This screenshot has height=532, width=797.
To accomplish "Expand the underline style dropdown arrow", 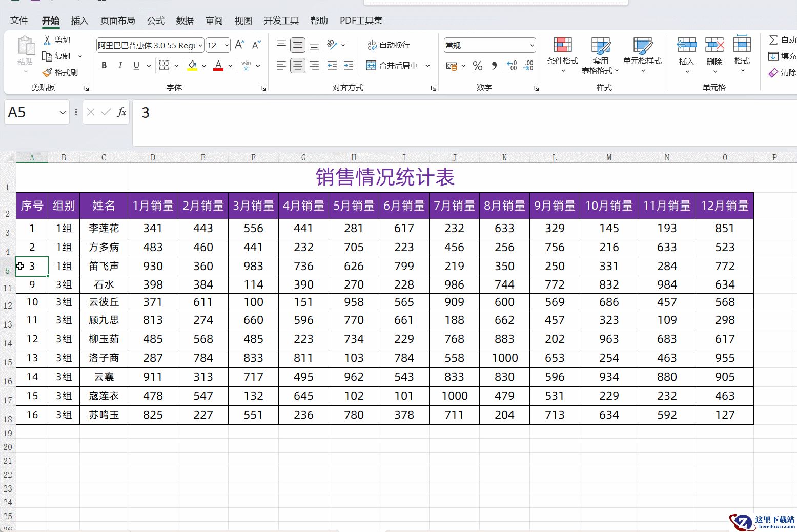I will pos(149,66).
